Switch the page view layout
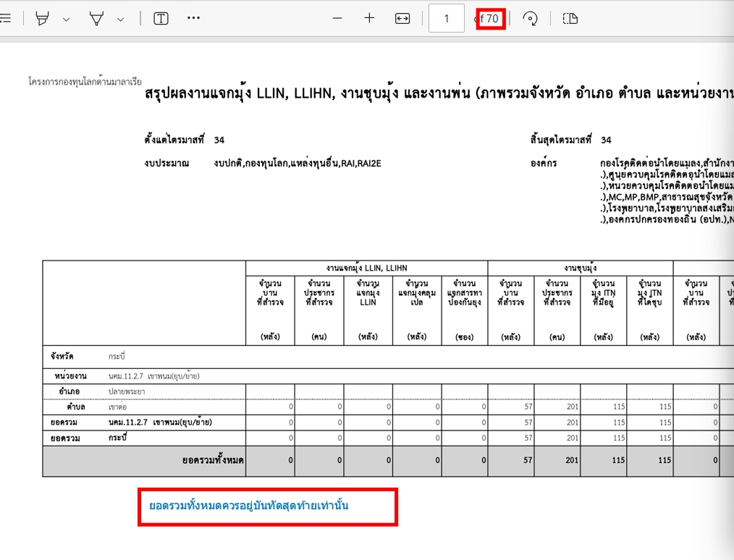Viewport: 734px width, 560px height. click(570, 19)
